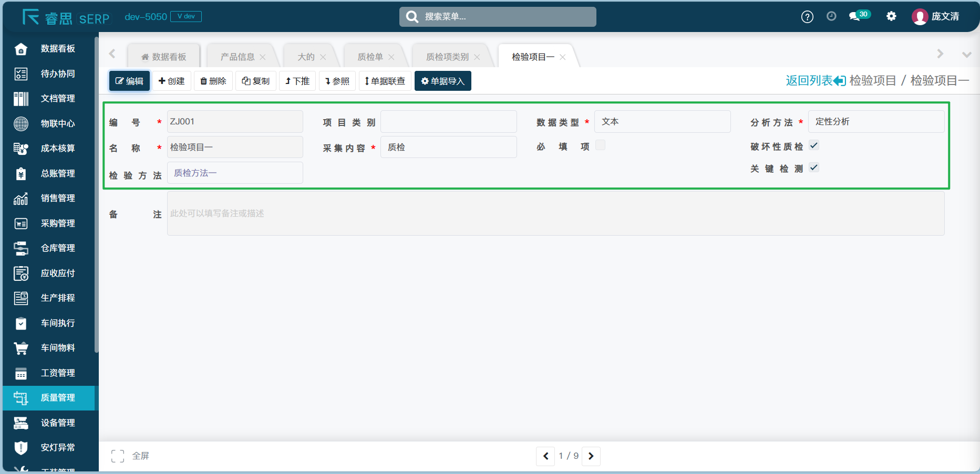The height and width of the screenshot is (474, 980).
Task: Click the 编辑 button
Action: coord(129,81)
